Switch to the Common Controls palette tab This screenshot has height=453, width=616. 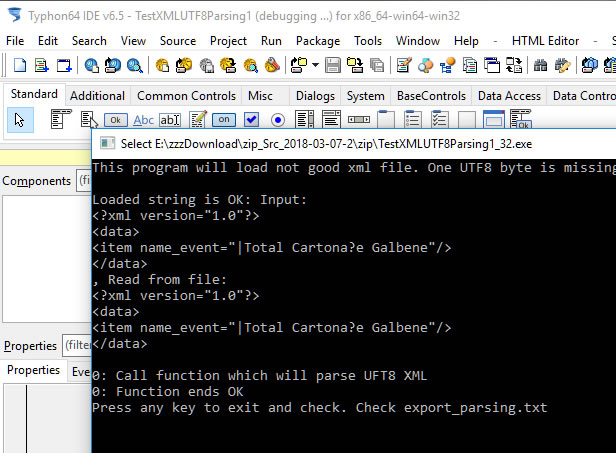pos(186,96)
